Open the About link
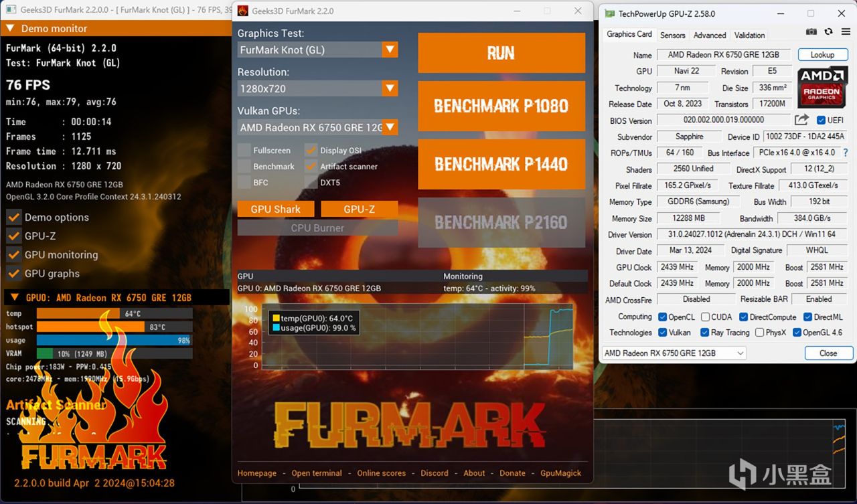 474,473
